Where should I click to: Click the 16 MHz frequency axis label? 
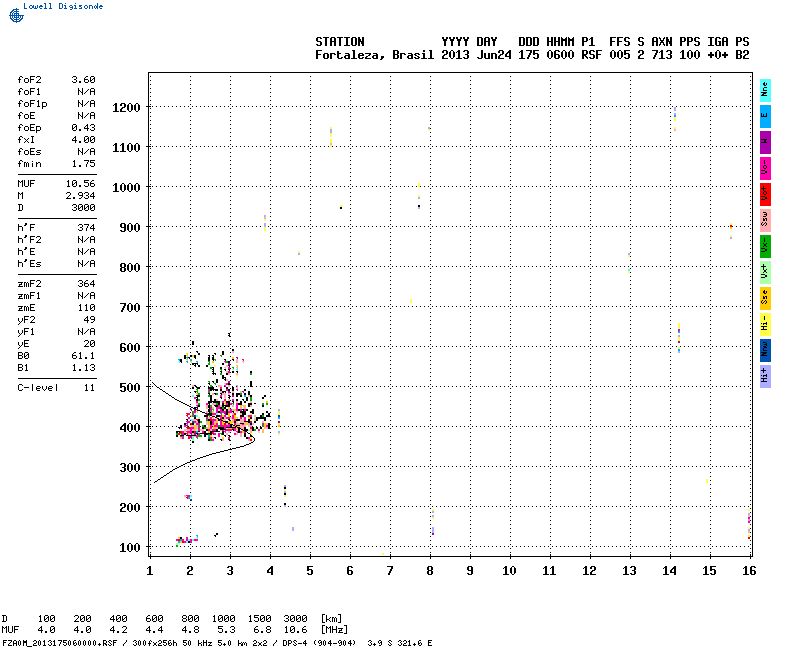pos(749,571)
